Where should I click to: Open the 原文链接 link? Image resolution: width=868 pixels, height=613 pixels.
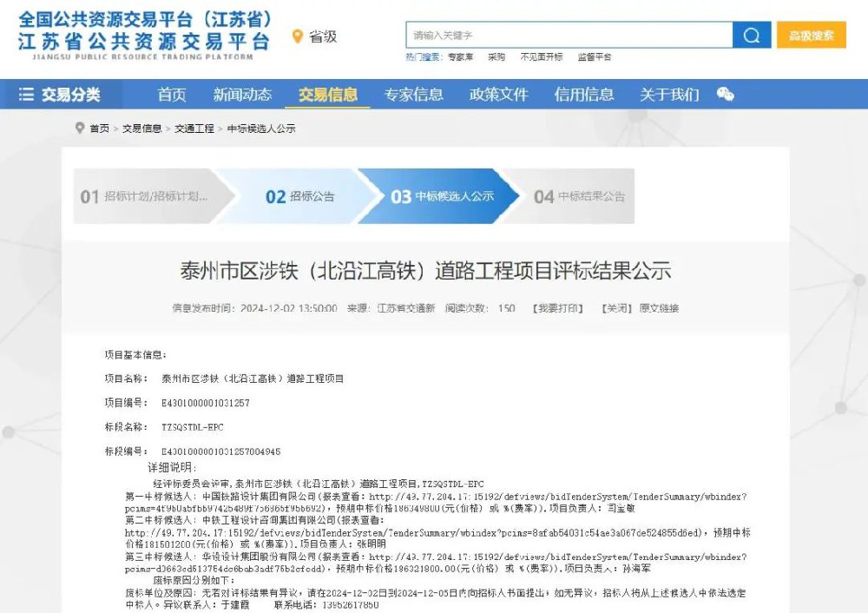coord(659,308)
